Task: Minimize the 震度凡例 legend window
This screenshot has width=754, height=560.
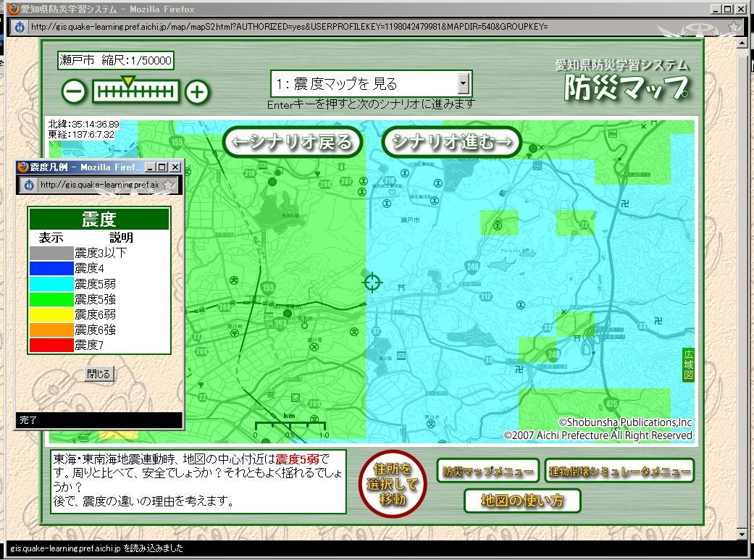Action: (151, 167)
